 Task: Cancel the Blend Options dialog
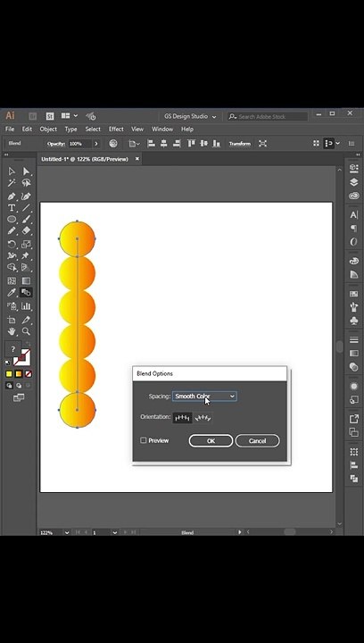click(258, 441)
